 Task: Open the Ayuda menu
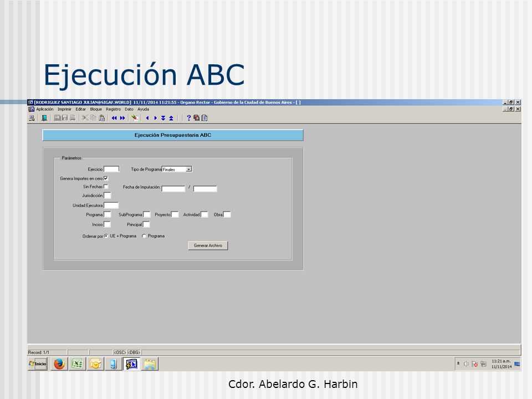(x=143, y=109)
